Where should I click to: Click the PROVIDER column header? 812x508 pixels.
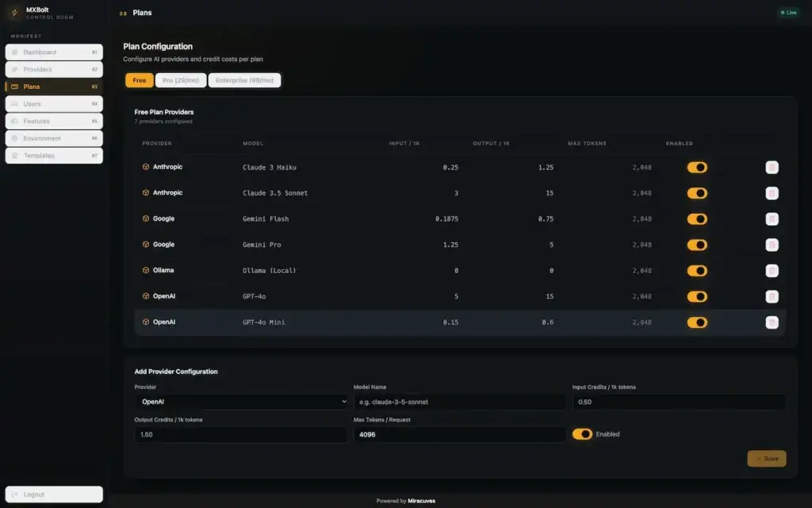[157, 143]
